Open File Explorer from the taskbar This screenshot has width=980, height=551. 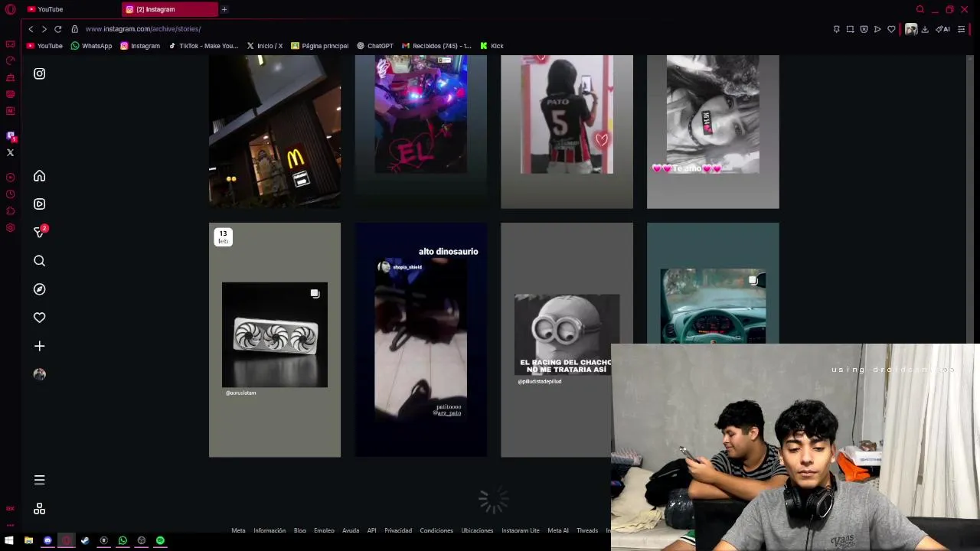coord(28,540)
